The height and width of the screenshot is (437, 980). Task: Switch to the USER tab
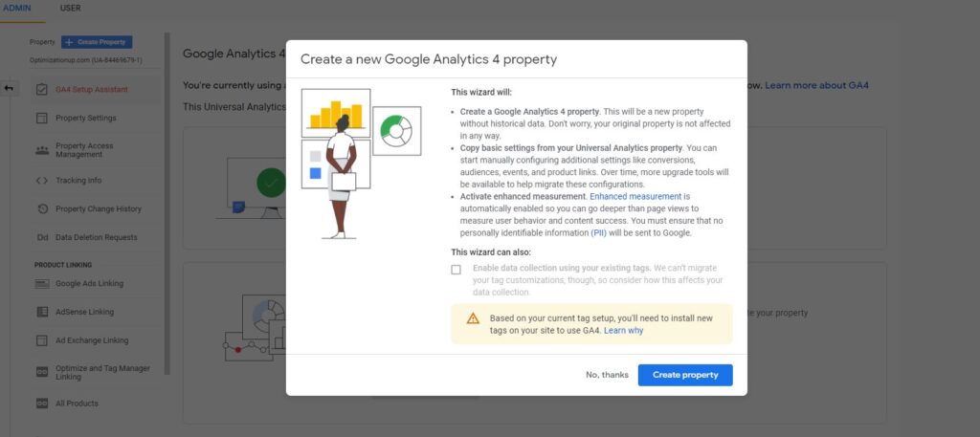[70, 8]
